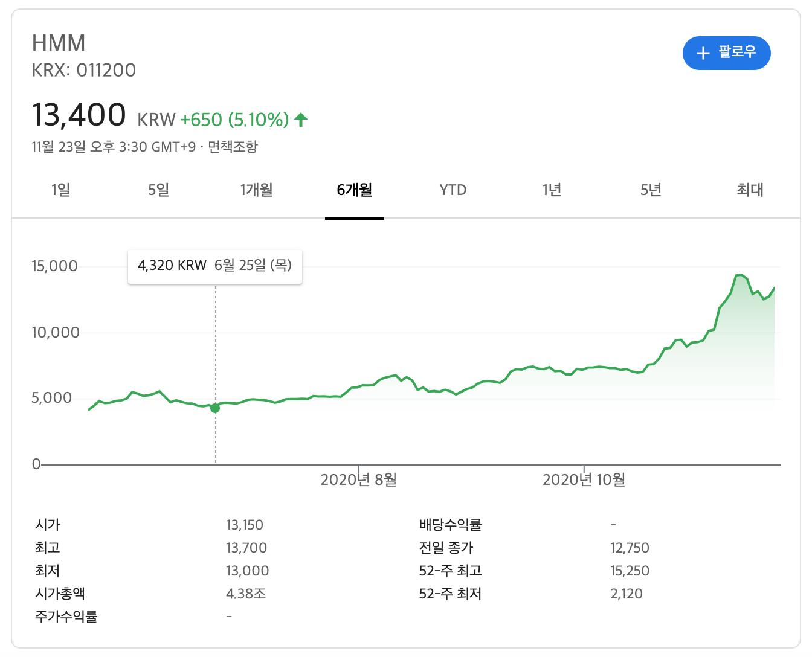Viewport: 812px width, 657px height.
Task: Click the 시가총액 value 4.38조
Action: tap(246, 594)
